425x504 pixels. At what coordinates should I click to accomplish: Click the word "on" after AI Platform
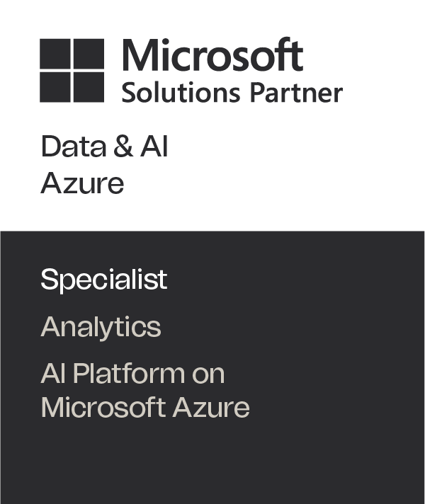[208, 374]
